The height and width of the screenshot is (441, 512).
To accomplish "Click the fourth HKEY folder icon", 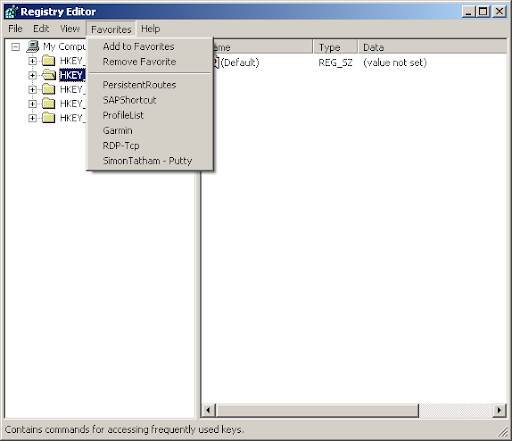I will (49, 104).
